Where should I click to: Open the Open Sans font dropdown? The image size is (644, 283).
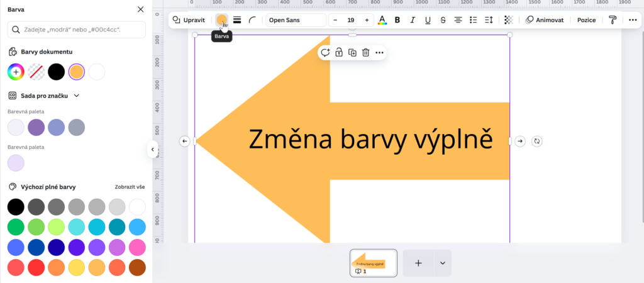tap(296, 20)
